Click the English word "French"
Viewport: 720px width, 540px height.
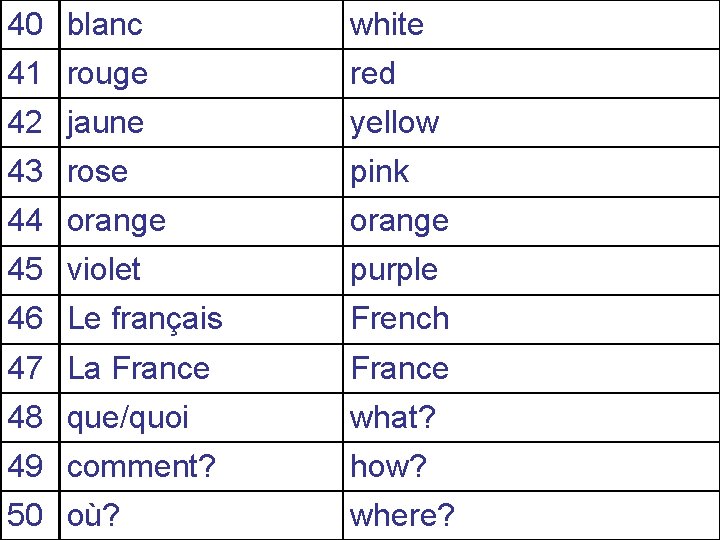(399, 319)
